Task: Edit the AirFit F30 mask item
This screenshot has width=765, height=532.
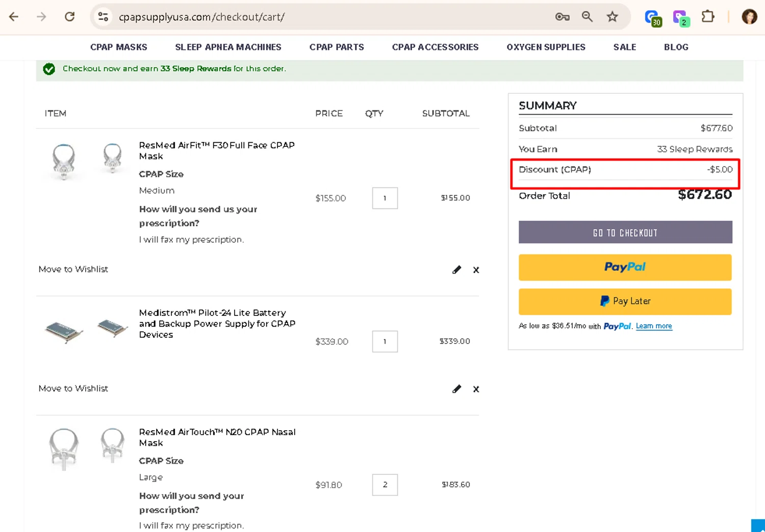Action: point(456,270)
